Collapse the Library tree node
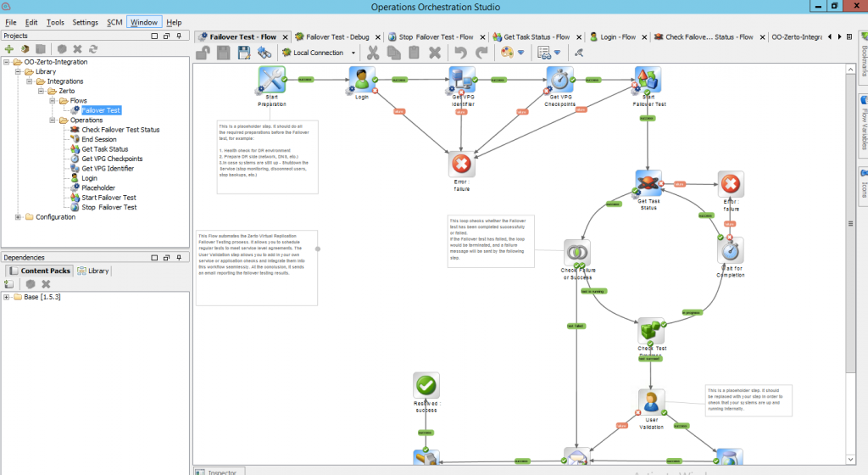 pos(18,71)
